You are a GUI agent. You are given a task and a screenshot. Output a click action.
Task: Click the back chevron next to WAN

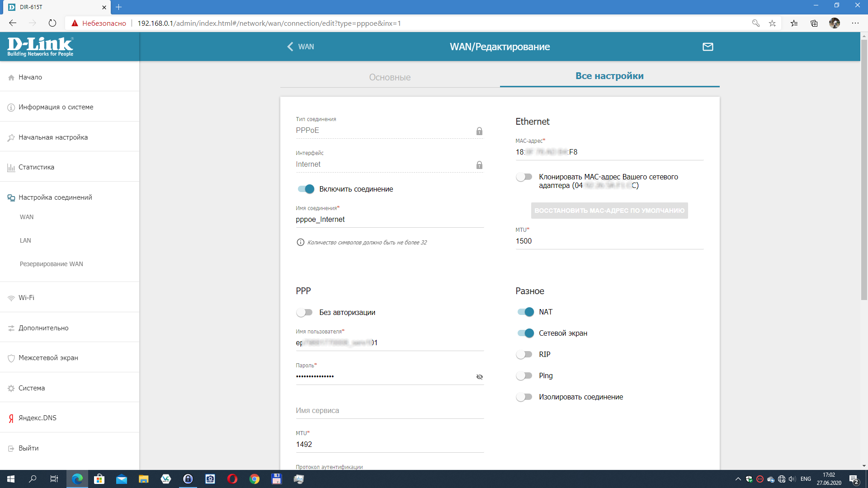click(x=290, y=47)
